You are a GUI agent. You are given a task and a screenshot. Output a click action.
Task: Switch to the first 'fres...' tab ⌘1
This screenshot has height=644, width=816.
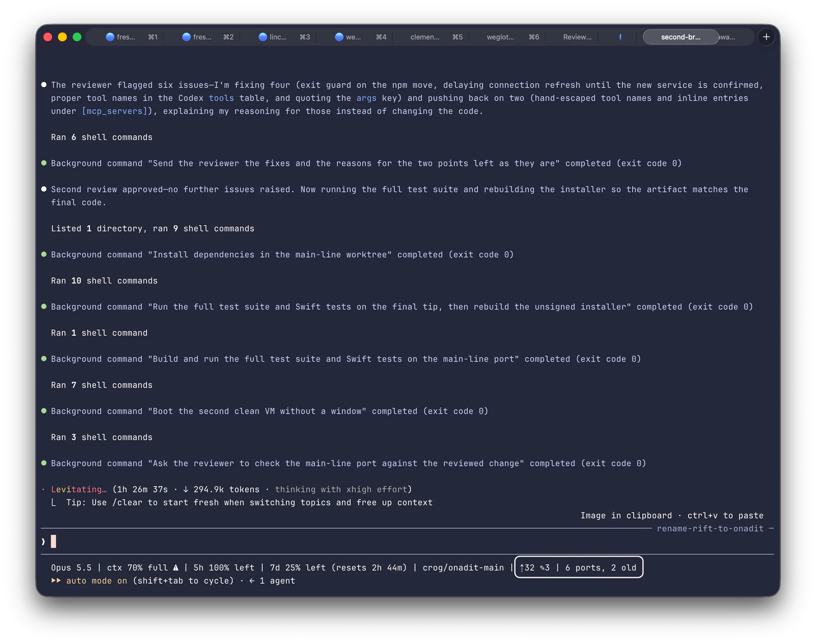(x=131, y=37)
